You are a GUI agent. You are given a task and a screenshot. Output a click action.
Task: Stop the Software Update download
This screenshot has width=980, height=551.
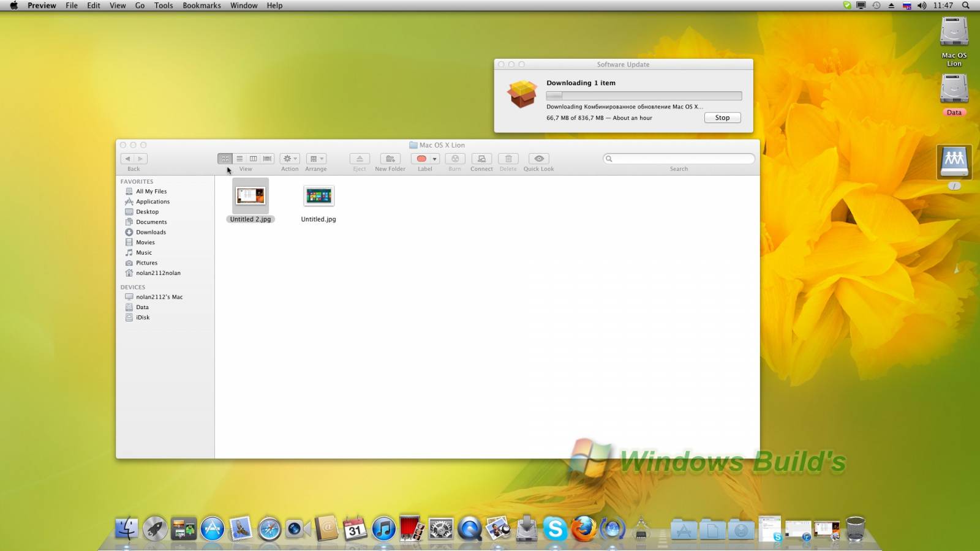[722, 118]
